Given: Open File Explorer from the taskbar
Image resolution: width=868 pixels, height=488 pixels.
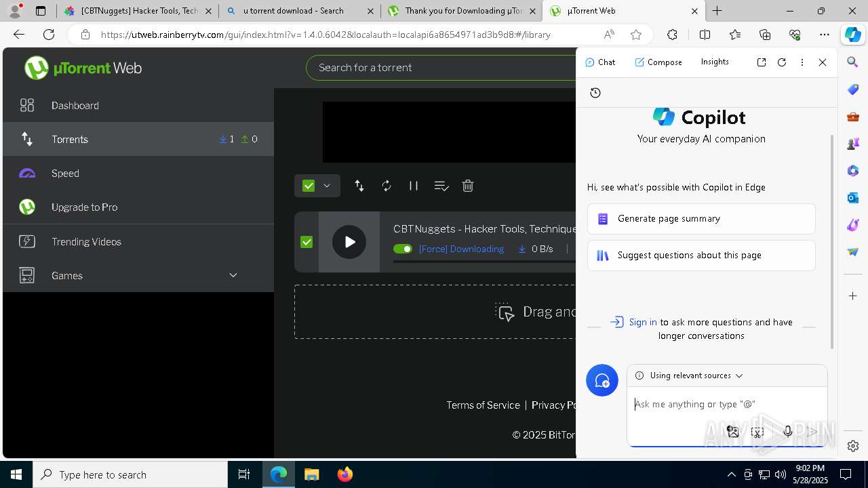Looking at the screenshot, I should pos(311,474).
